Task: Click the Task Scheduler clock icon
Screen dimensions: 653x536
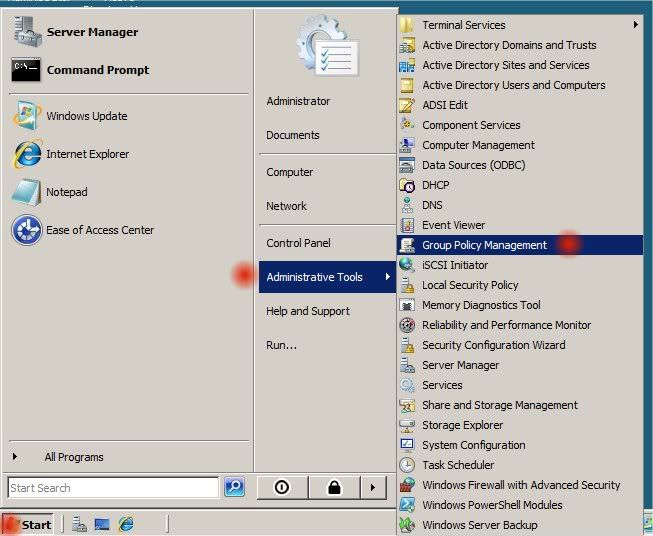Action: click(x=406, y=465)
